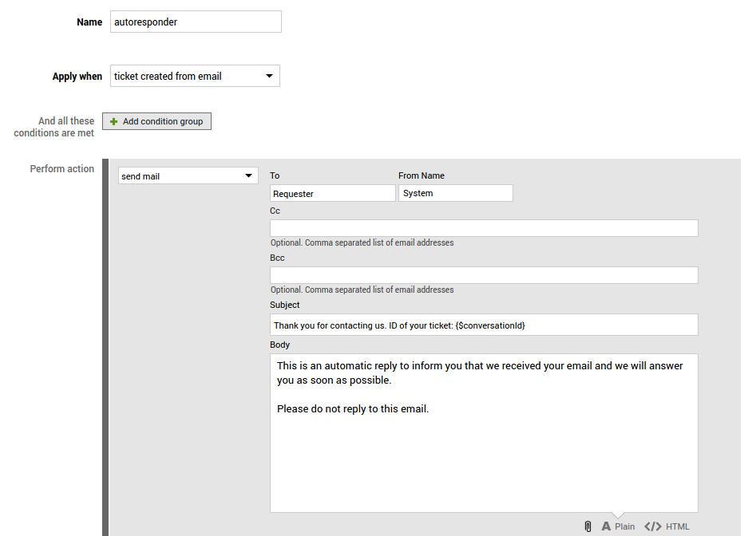Click the bold 'Name' label

click(89, 22)
